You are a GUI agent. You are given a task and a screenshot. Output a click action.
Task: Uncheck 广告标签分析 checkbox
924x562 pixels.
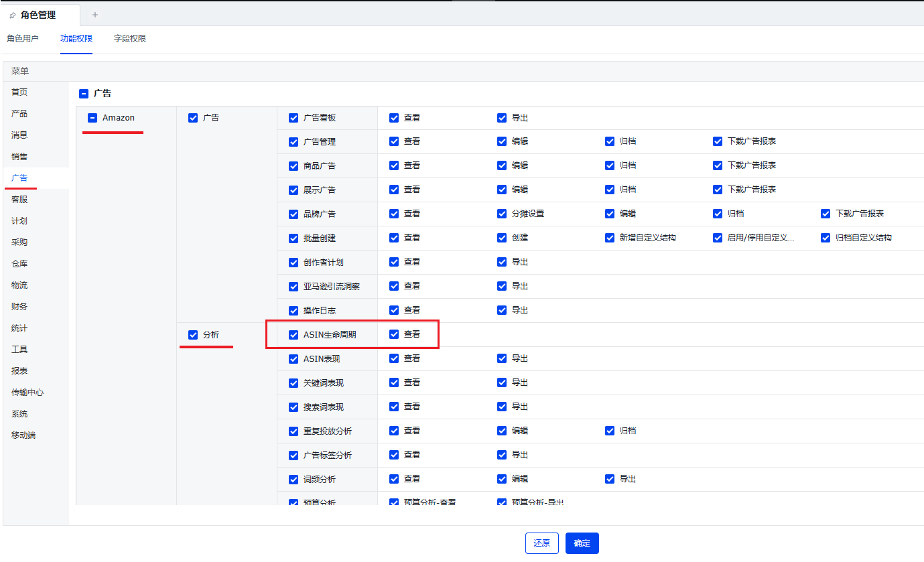point(293,455)
